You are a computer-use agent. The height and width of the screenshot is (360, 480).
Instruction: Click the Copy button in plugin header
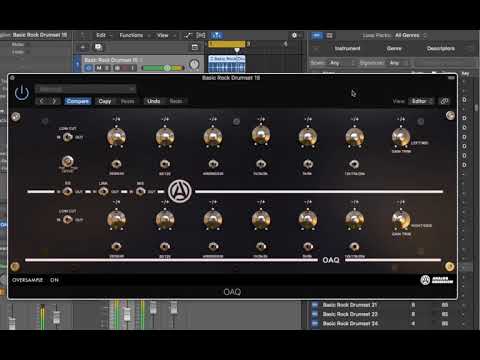tap(105, 101)
